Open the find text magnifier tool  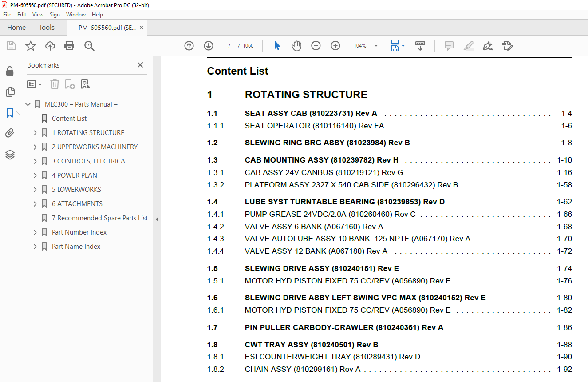pos(89,46)
